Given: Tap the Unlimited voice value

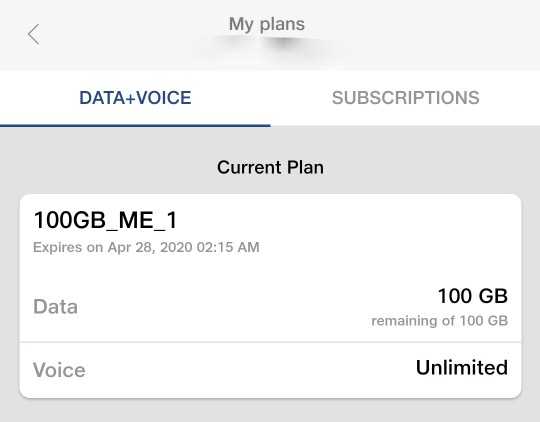Looking at the screenshot, I should (462, 367).
